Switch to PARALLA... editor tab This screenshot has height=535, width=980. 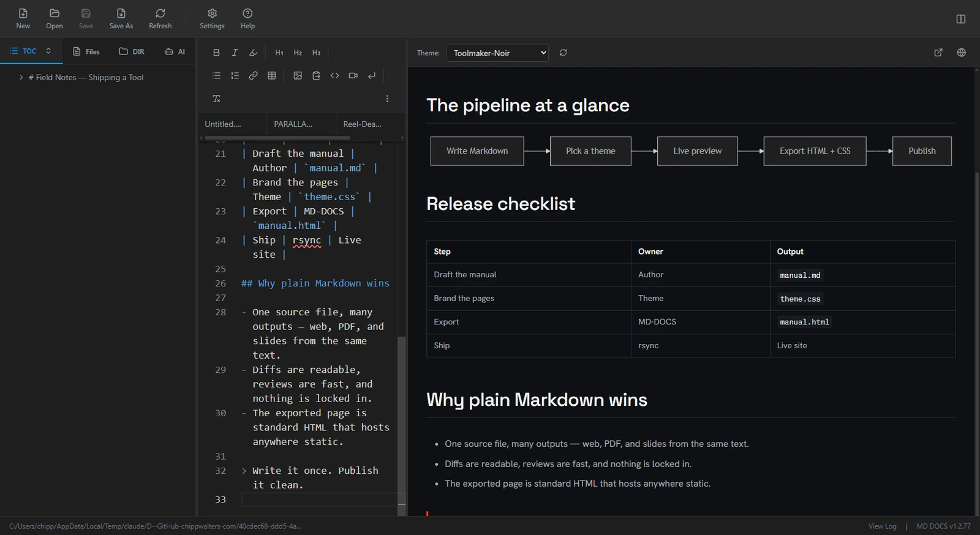301,124
